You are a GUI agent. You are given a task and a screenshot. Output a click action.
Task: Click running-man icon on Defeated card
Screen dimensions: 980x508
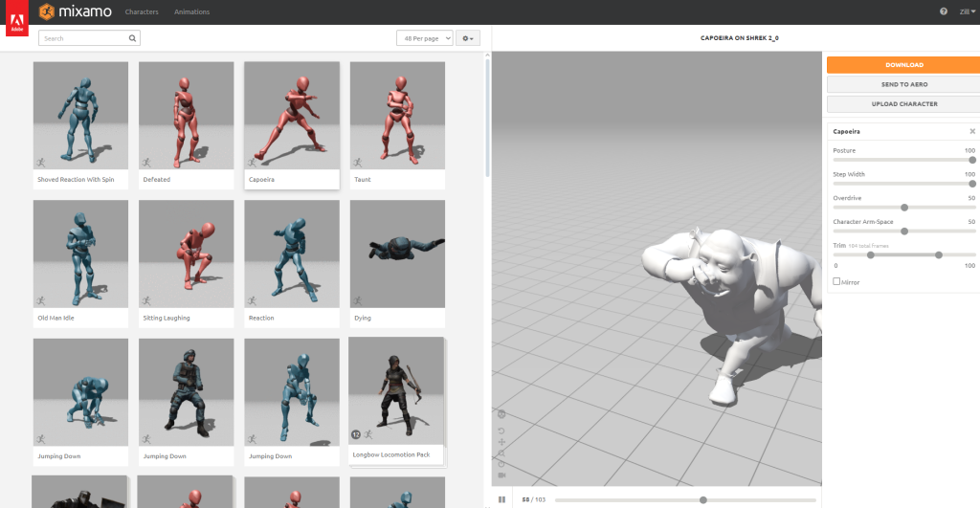point(146,163)
